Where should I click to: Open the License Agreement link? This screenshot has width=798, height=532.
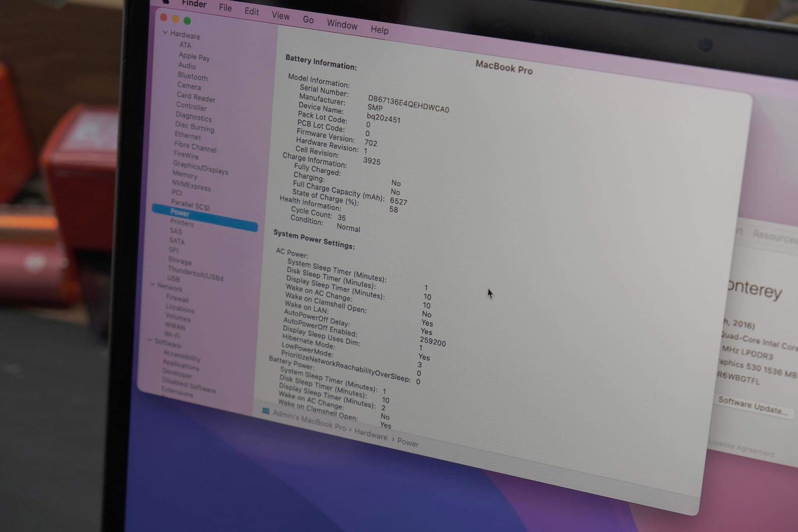[x=741, y=447]
